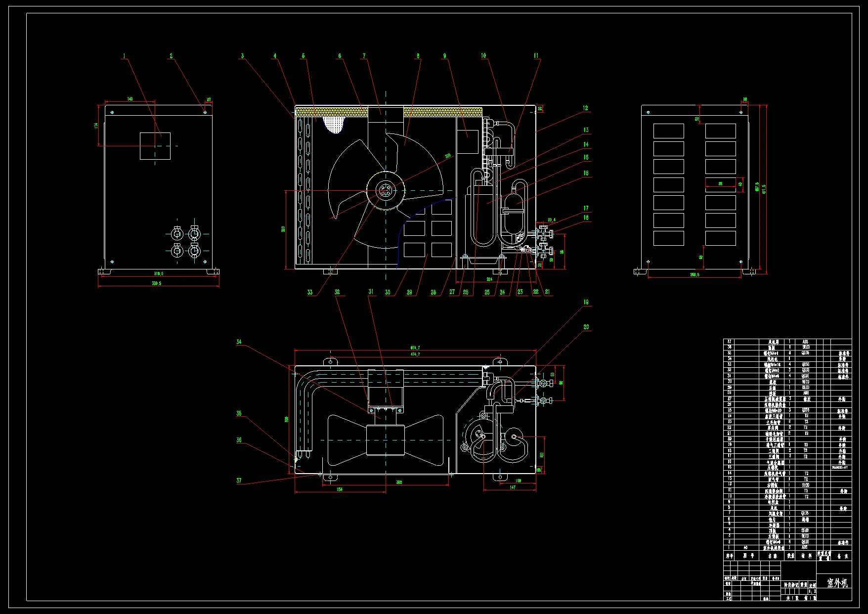Click leader callout label 31 below front view
This screenshot has width=868, height=614.
[371, 292]
